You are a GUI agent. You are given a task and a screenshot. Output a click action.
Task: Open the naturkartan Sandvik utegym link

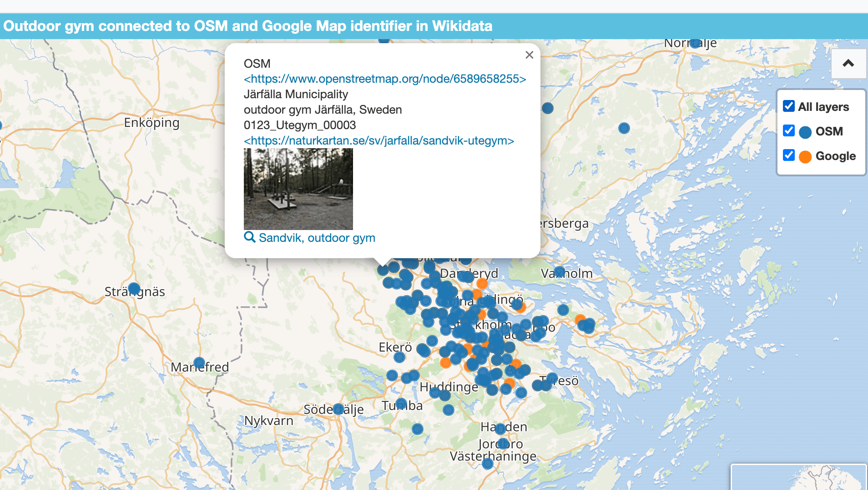pyautogui.click(x=378, y=140)
